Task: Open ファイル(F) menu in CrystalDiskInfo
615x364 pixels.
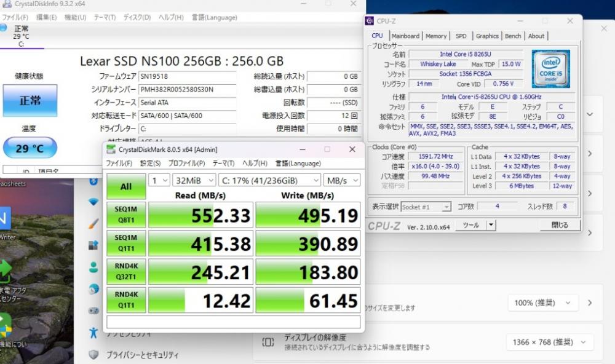Action: tap(15, 17)
